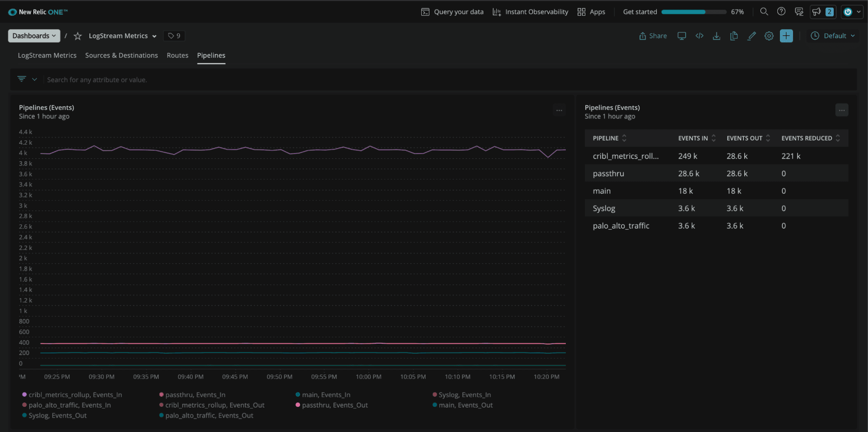Toggle main, Events_In legend series
The width and height of the screenshot is (868, 432).
pyautogui.click(x=326, y=395)
